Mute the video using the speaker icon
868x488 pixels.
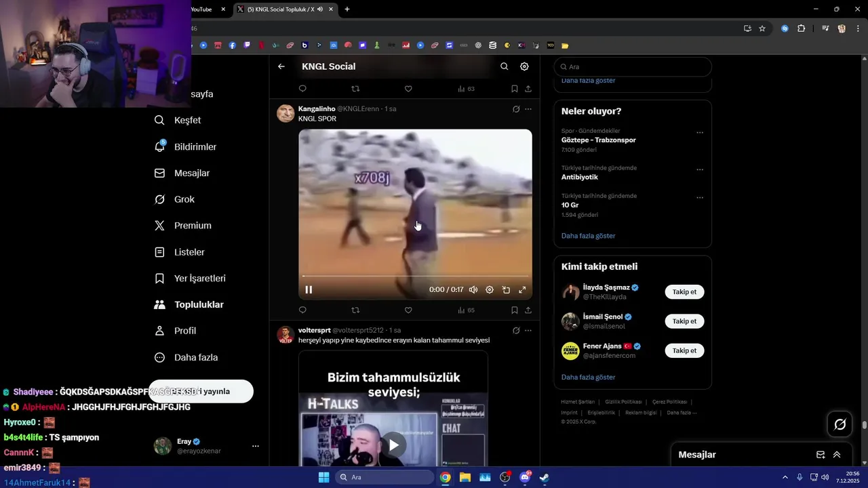pos(473,289)
